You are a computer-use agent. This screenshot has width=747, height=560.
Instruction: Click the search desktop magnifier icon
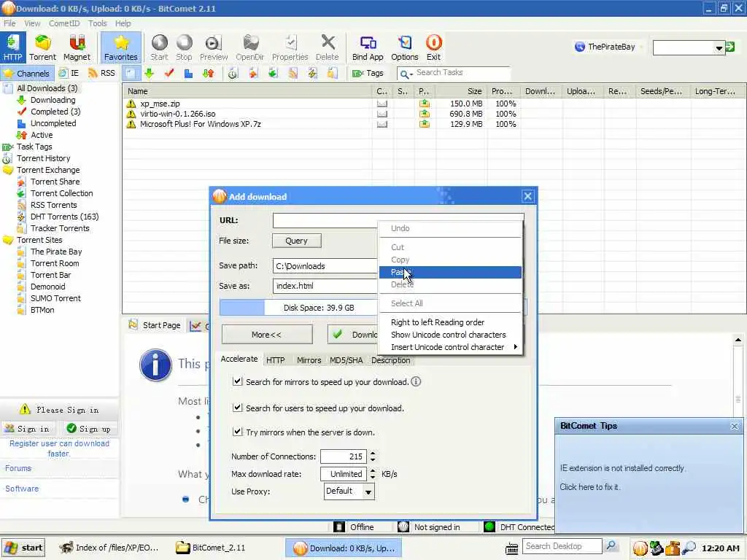(x=611, y=545)
